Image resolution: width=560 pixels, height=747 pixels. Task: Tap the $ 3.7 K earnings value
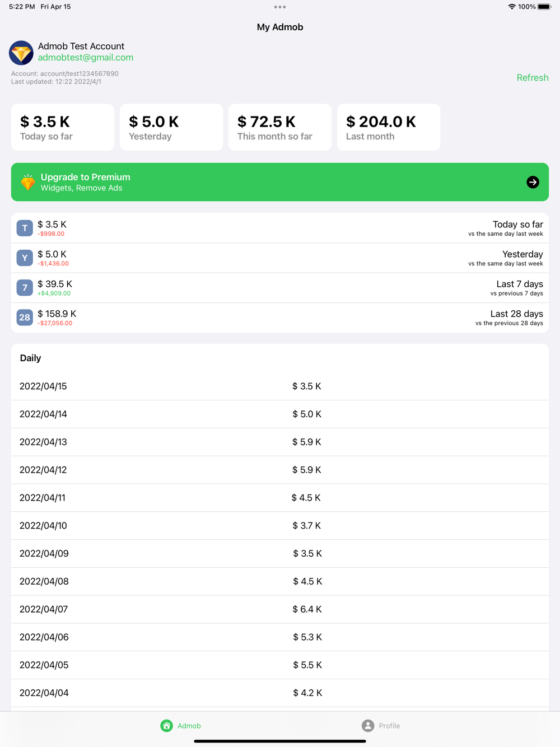coord(307,525)
